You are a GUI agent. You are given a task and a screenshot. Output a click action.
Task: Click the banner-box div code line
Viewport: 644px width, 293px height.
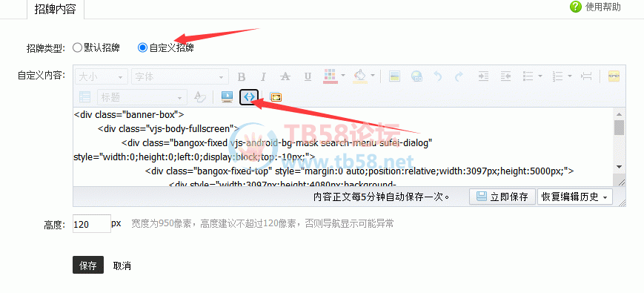click(x=129, y=114)
